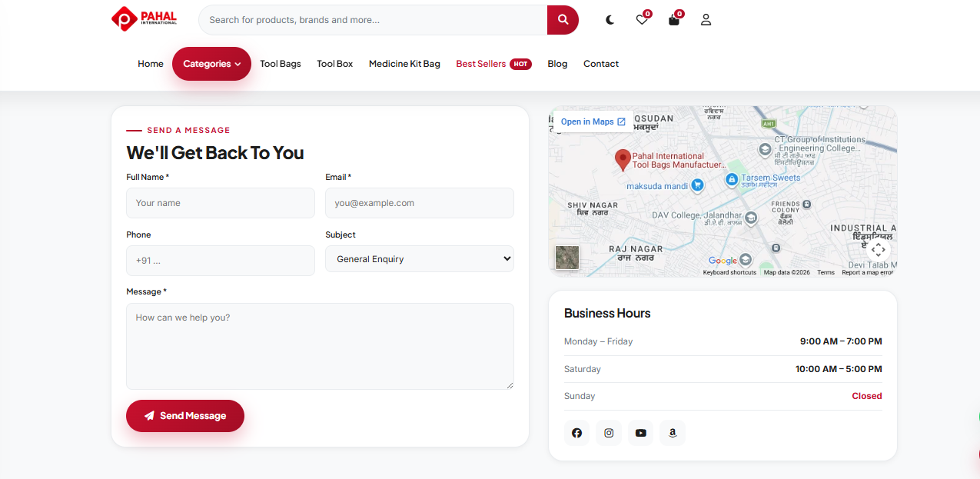Open the Medicine Kit Bag menu item
This screenshot has width=980, height=479.
click(x=404, y=64)
